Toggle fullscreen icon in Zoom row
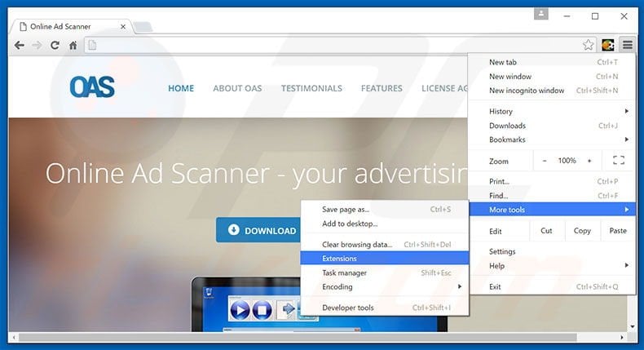644x350 pixels. [x=619, y=161]
